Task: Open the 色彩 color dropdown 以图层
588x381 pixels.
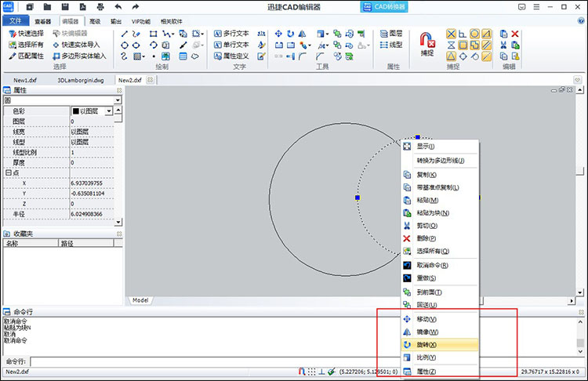Action: [109, 111]
